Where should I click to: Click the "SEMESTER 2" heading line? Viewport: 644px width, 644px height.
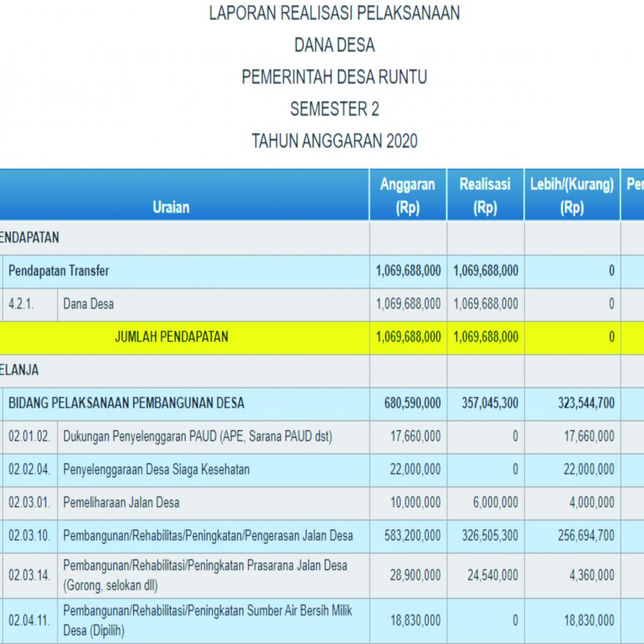pyautogui.click(x=334, y=109)
